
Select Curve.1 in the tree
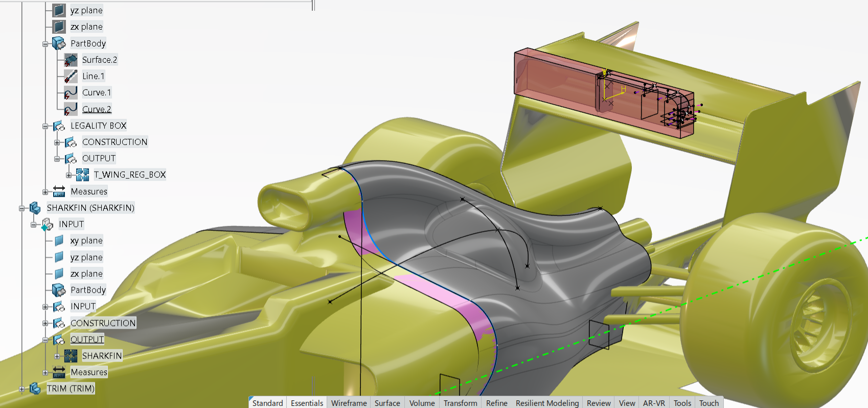pyautogui.click(x=97, y=92)
